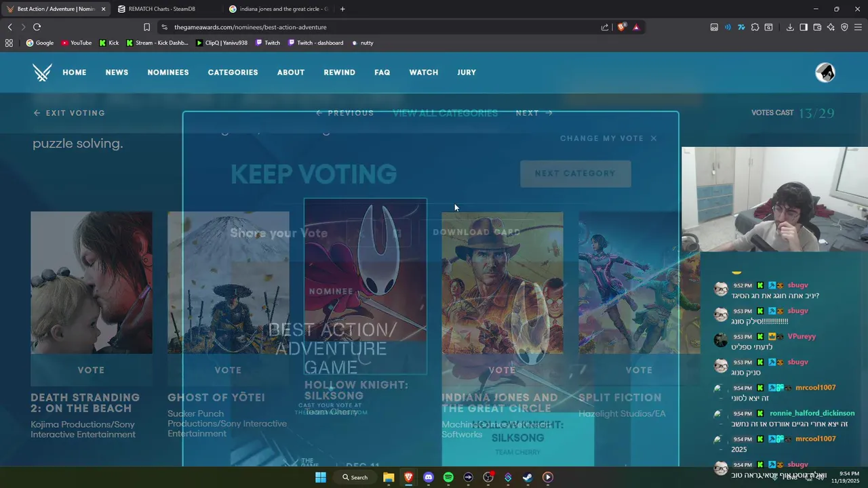This screenshot has width=868, height=488.
Task: Vote for Ghost of Yōtei
Action: click(x=228, y=370)
